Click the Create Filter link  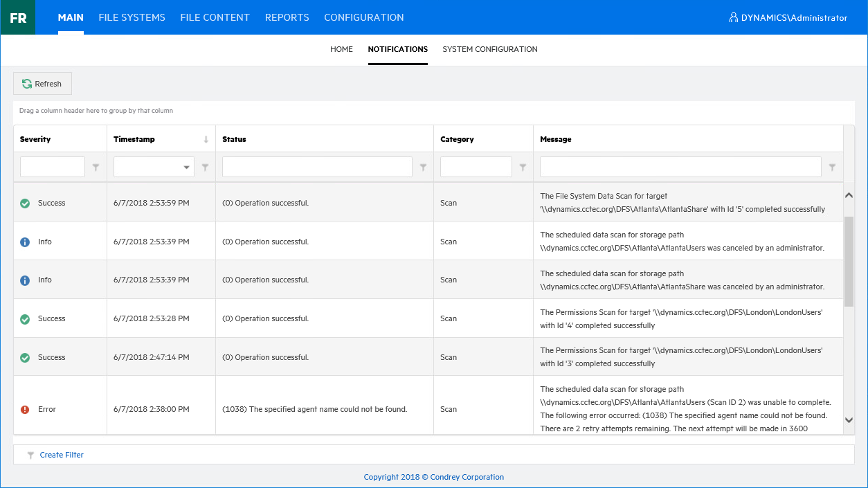(x=62, y=455)
